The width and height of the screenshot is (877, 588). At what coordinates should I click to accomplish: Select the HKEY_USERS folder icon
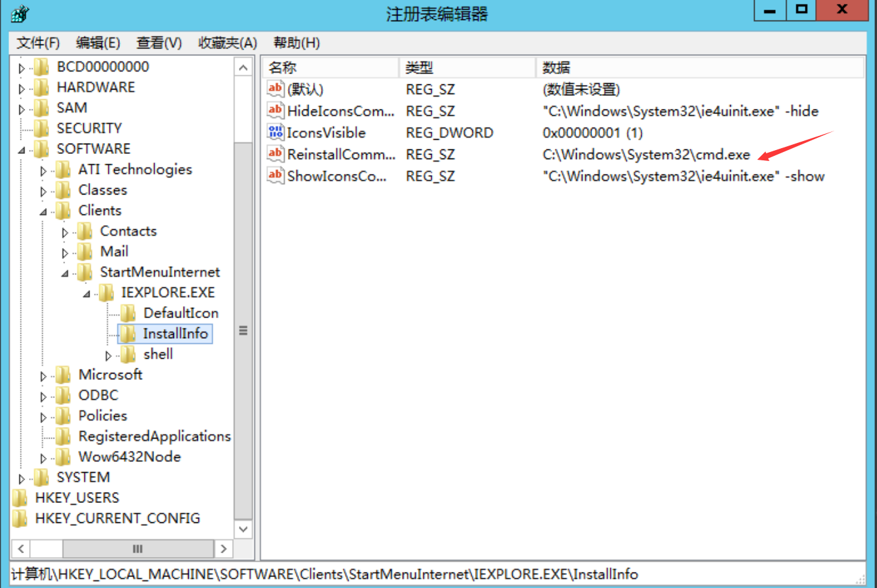coord(20,498)
